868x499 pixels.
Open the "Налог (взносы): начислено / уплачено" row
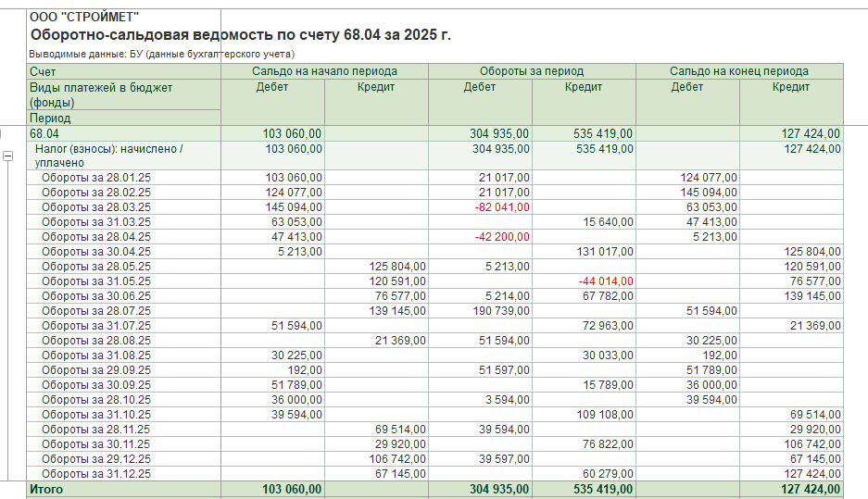click(x=434, y=156)
